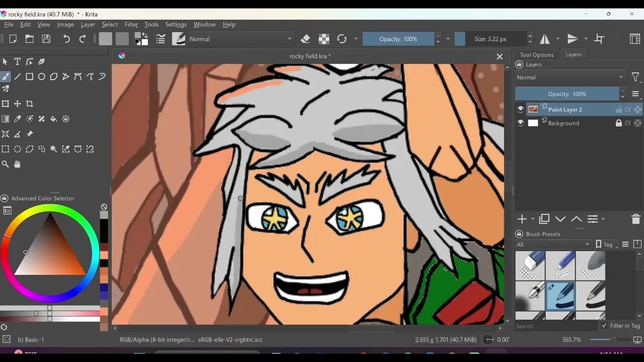Enable Filter in Tag checkbox
This screenshot has height=362, width=644.
pyautogui.click(x=604, y=326)
